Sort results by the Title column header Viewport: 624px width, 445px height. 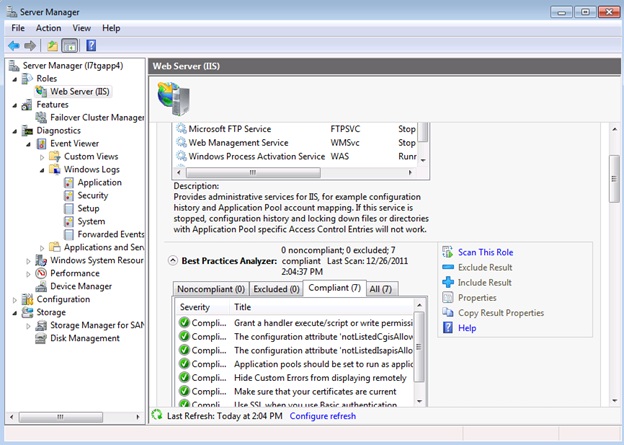pos(322,307)
